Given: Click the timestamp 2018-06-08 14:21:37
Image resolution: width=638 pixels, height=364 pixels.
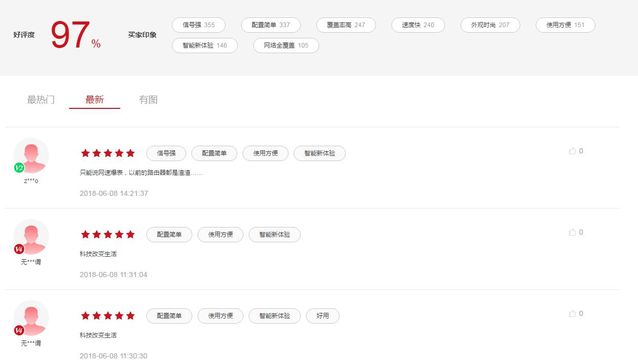Looking at the screenshot, I should [114, 193].
